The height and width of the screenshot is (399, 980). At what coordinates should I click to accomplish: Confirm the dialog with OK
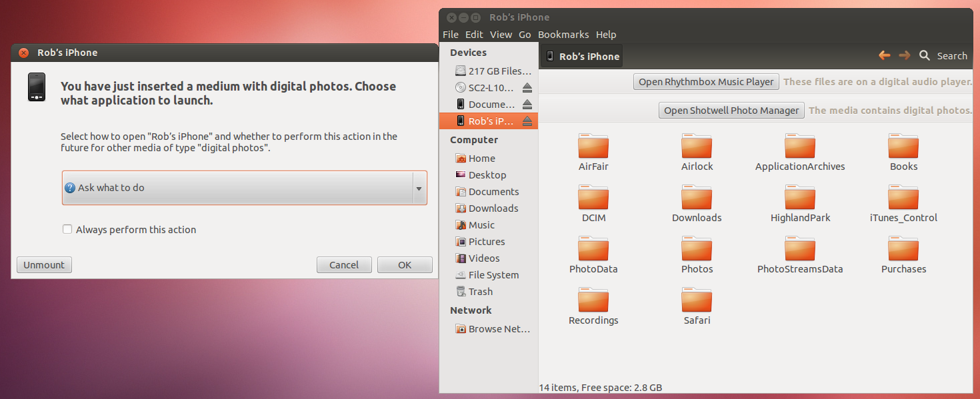click(x=405, y=264)
